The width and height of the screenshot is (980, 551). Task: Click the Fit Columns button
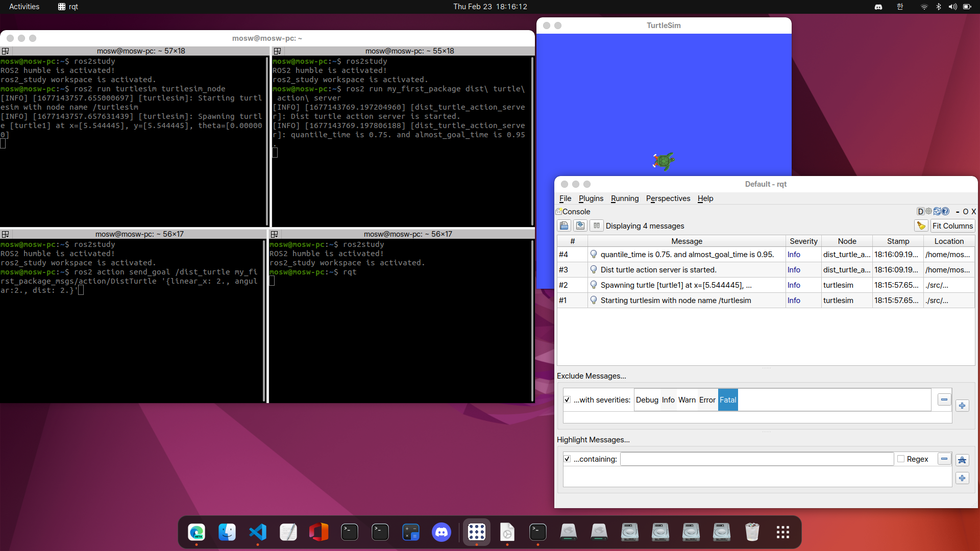[x=952, y=226]
